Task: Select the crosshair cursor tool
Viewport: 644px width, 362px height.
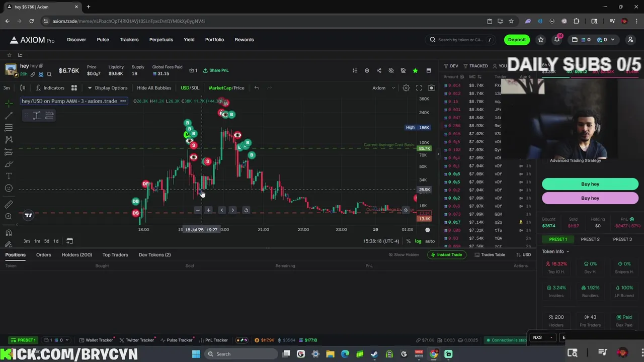Action: tap(9, 103)
